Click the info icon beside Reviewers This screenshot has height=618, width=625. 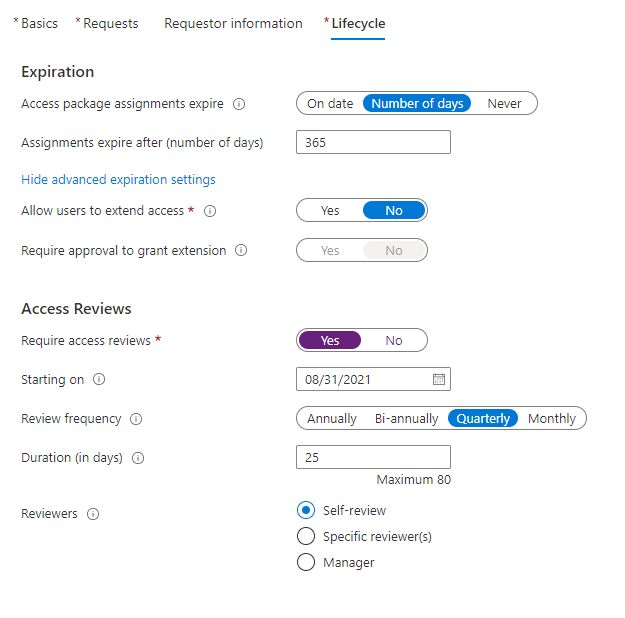tap(93, 514)
